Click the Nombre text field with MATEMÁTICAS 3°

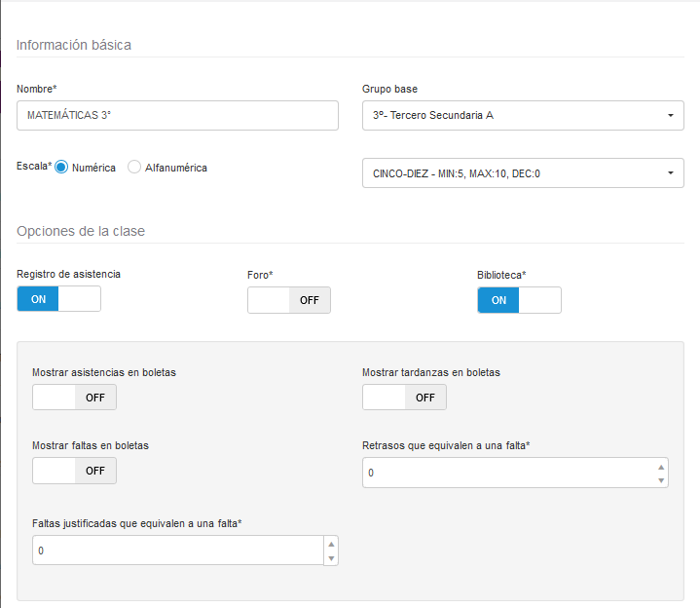[x=177, y=115]
